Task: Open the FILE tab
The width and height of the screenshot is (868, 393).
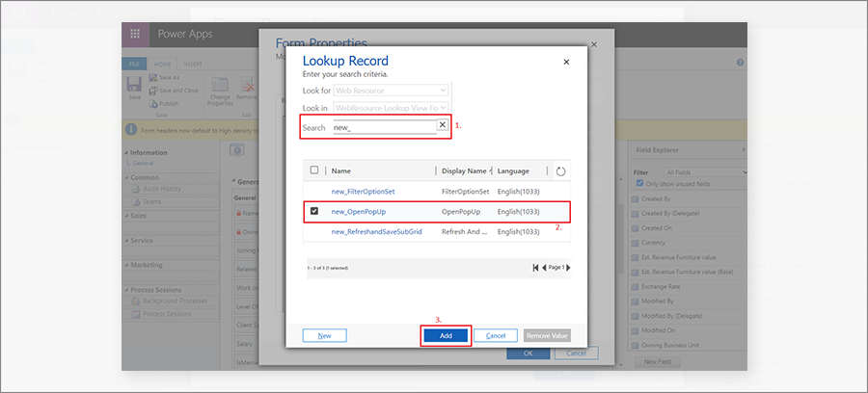Action: pos(134,65)
